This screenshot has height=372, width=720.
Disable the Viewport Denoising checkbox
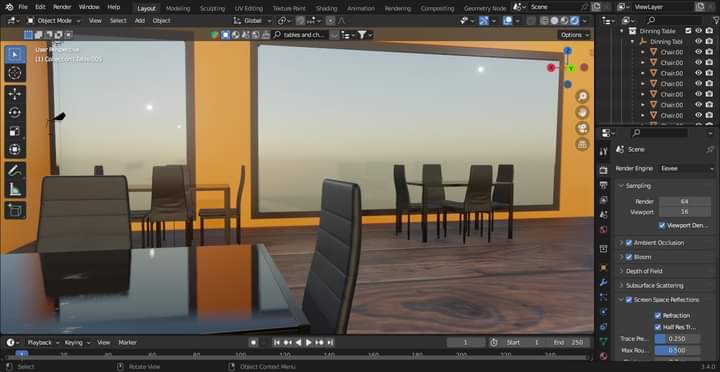[x=662, y=225]
